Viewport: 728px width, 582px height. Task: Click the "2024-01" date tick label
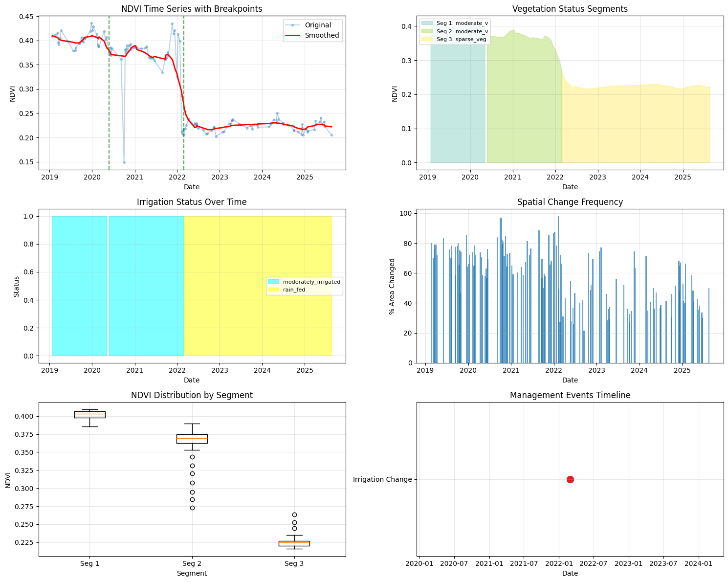click(699, 563)
